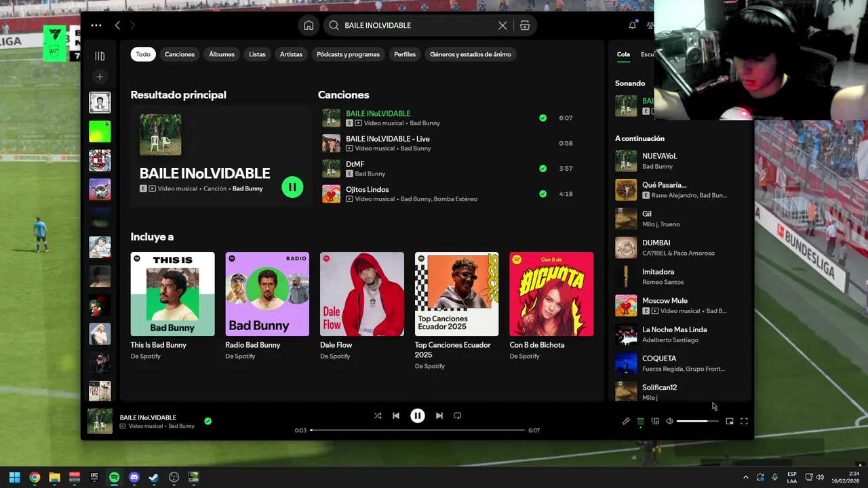
Task: Seek on the song progress bar
Action: pyautogui.click(x=418, y=430)
